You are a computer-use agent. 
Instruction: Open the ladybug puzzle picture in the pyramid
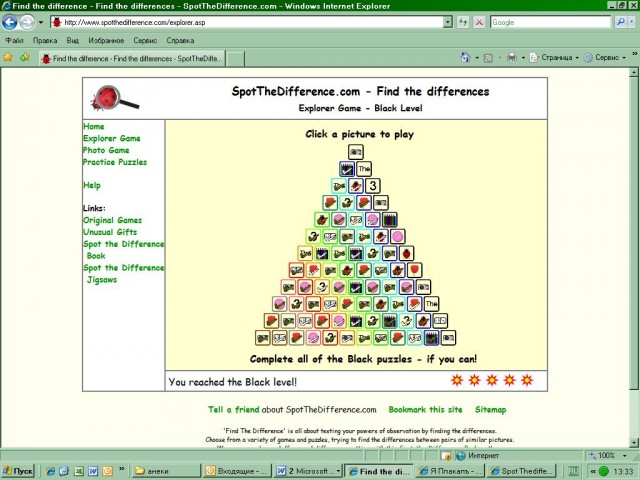tap(406, 253)
